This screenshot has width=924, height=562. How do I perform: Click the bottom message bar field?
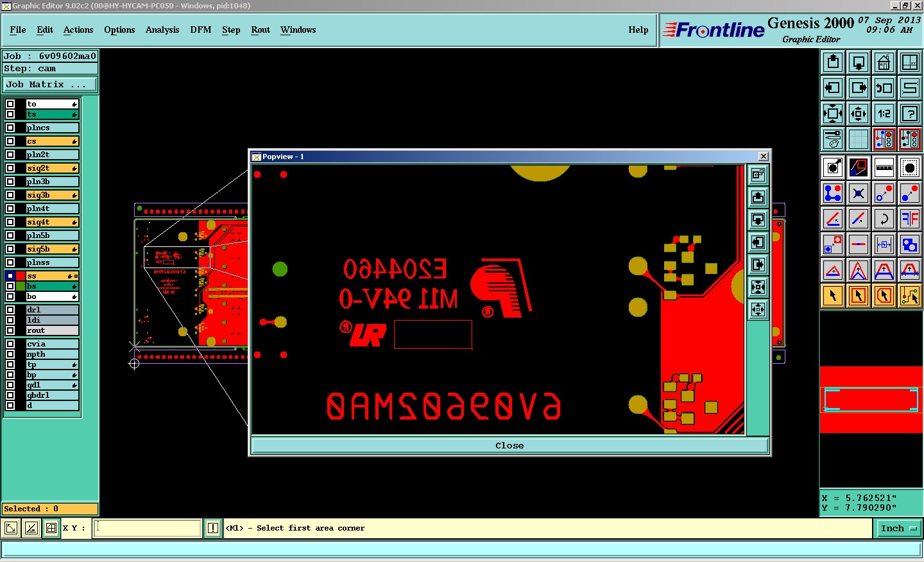pos(462,550)
